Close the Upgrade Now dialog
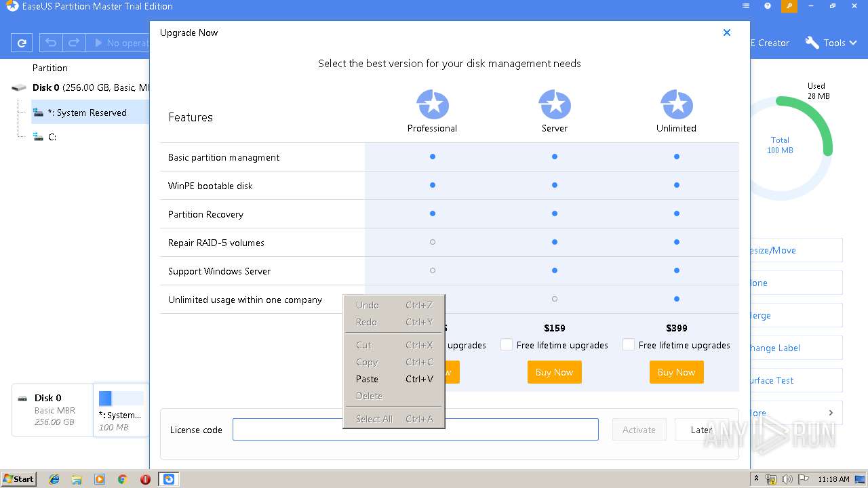868x488 pixels. click(727, 33)
